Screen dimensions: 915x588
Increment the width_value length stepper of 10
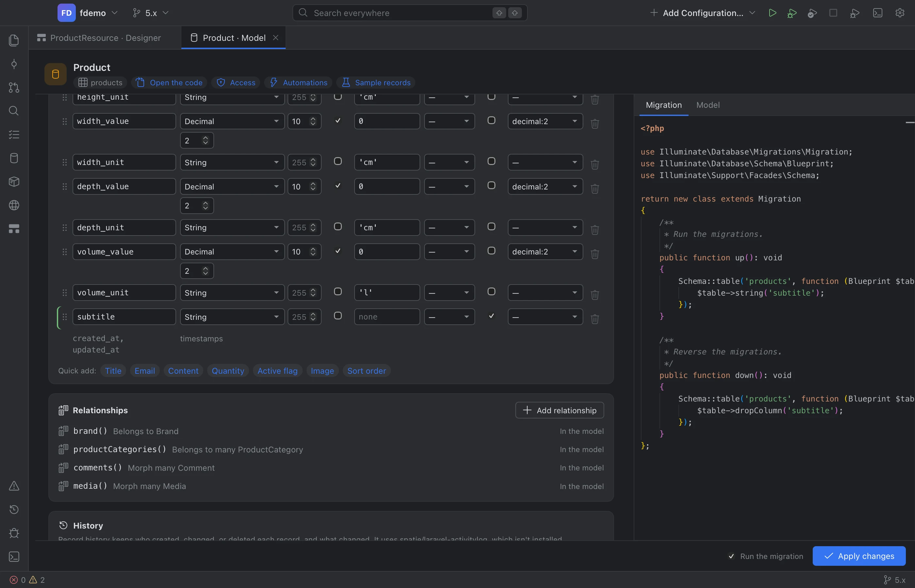coord(313,119)
